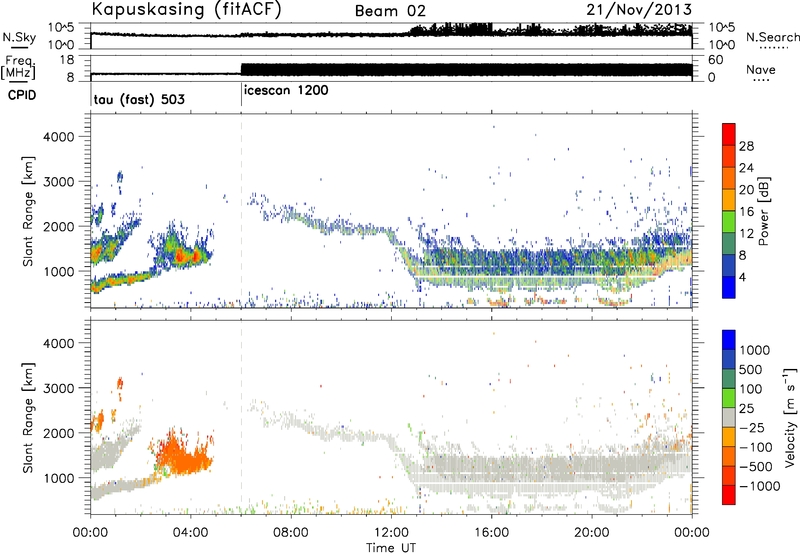
Task: Click the Velocity color bar
Action: [x=729, y=417]
